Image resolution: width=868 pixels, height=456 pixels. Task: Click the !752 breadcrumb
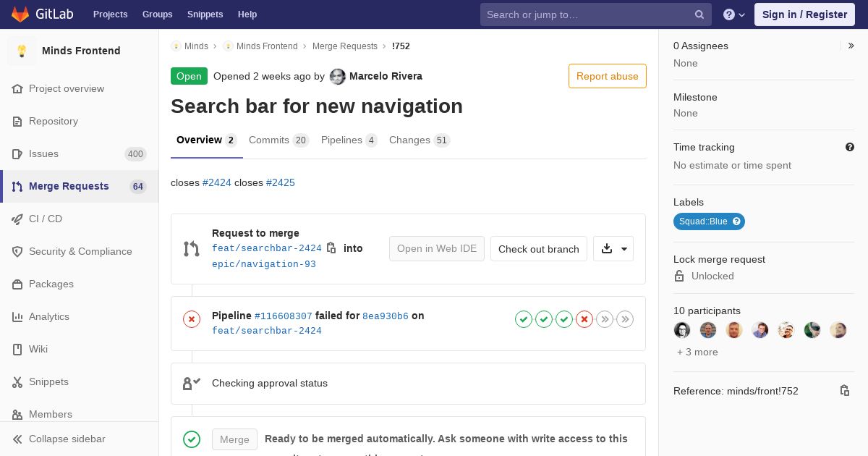[x=401, y=46]
